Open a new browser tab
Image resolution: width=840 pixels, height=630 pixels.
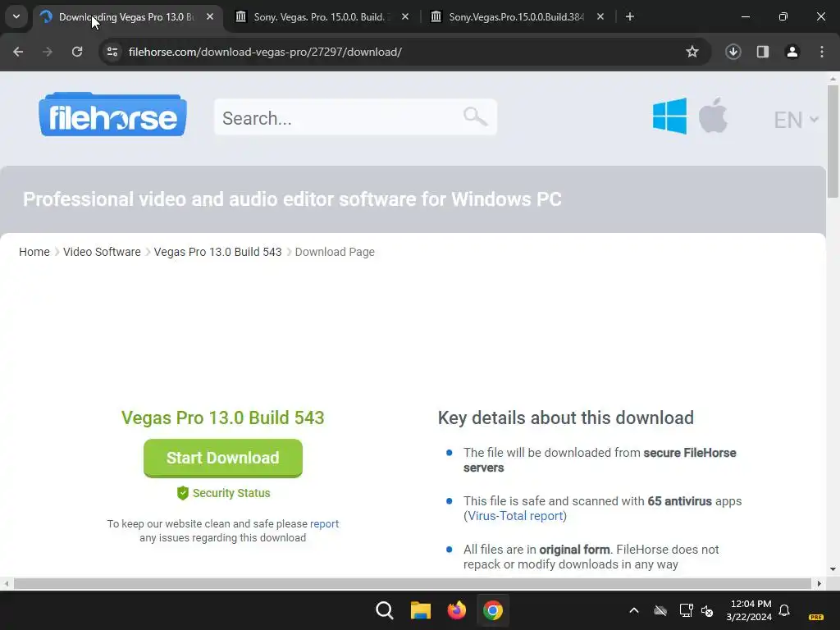click(x=630, y=17)
